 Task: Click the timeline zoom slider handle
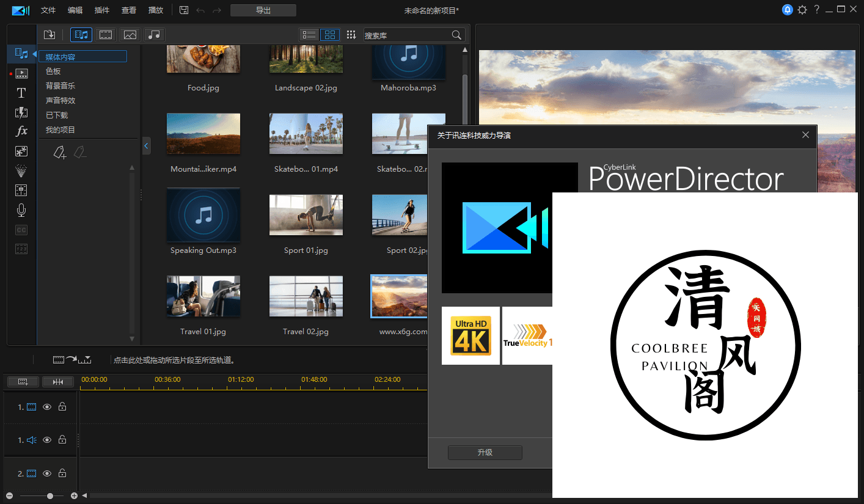tap(50, 496)
